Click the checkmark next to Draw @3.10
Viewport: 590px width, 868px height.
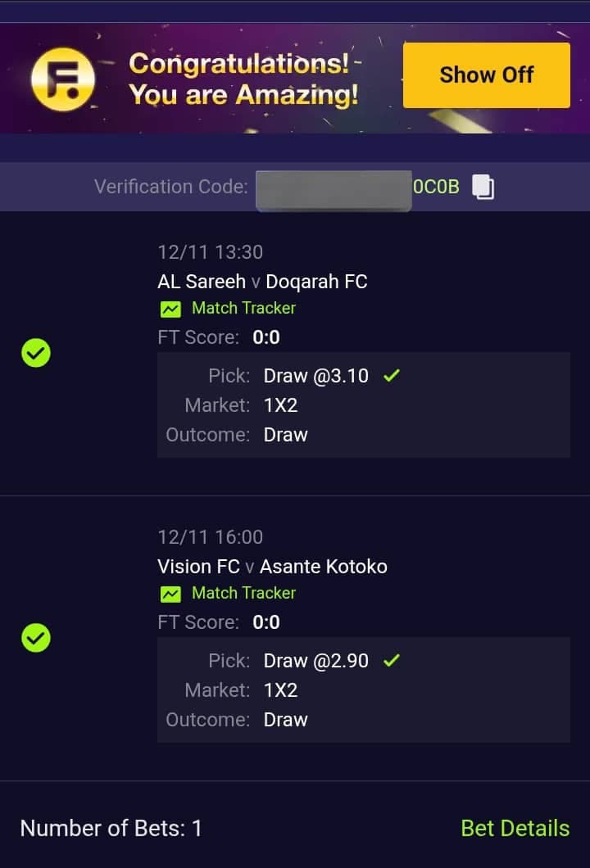(x=392, y=375)
